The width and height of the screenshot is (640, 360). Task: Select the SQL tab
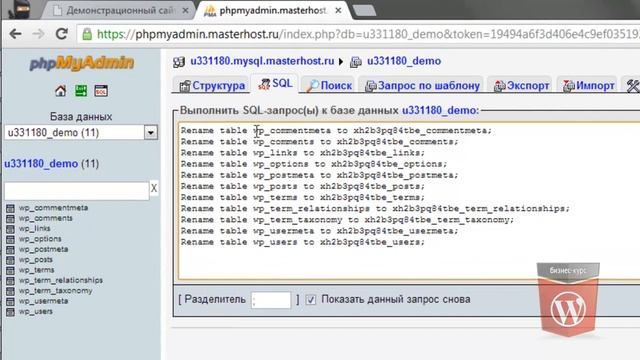(275, 84)
